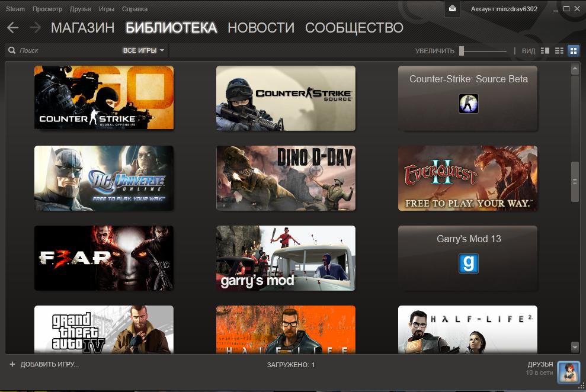This screenshot has height=392, width=586.
Task: Select the garry's mod tile
Action: click(286, 258)
